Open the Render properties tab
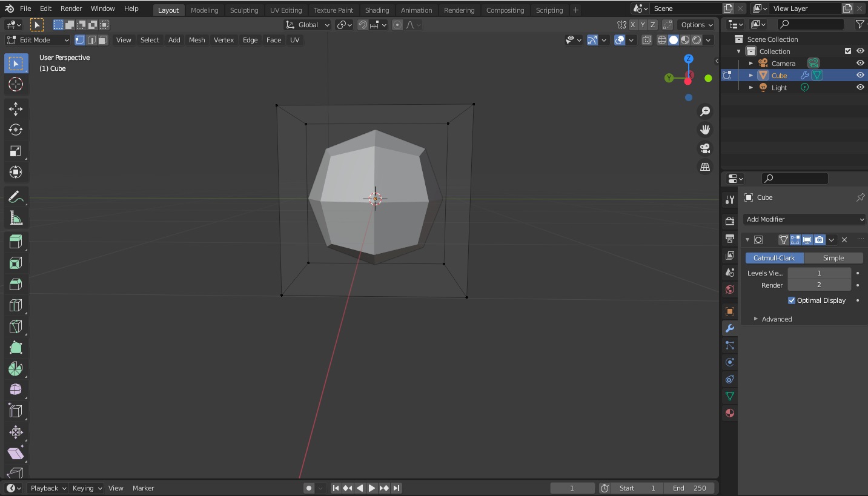The image size is (868, 496). (730, 221)
